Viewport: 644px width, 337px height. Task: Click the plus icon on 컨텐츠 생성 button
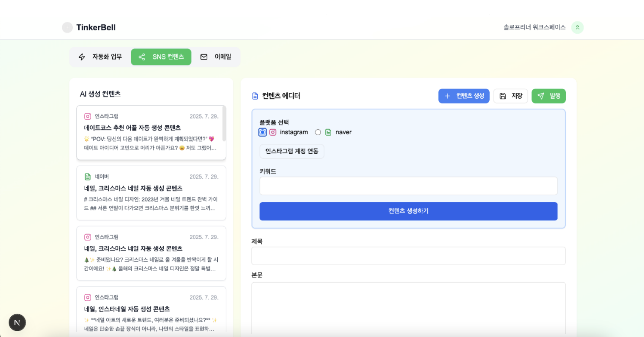click(x=448, y=96)
